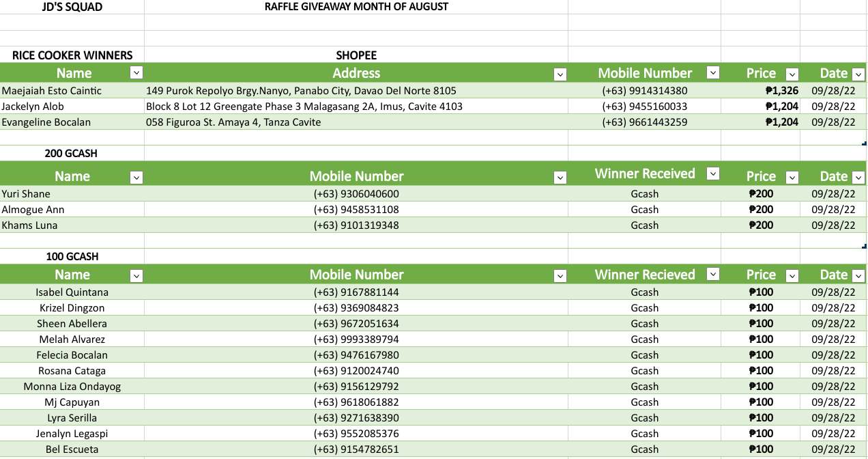The width and height of the screenshot is (868, 459).
Task: Select phone number (+63) 9167881144
Action: point(356,292)
